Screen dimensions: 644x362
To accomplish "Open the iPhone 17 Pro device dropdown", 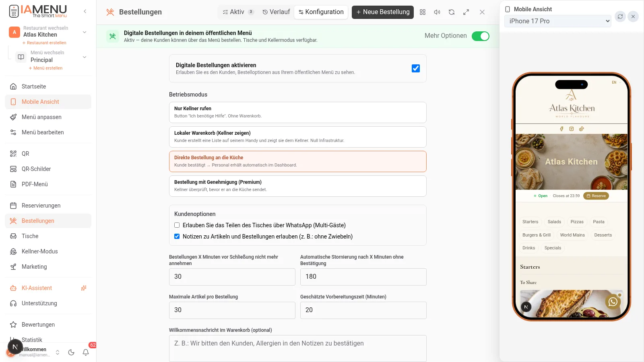I will coord(558,21).
